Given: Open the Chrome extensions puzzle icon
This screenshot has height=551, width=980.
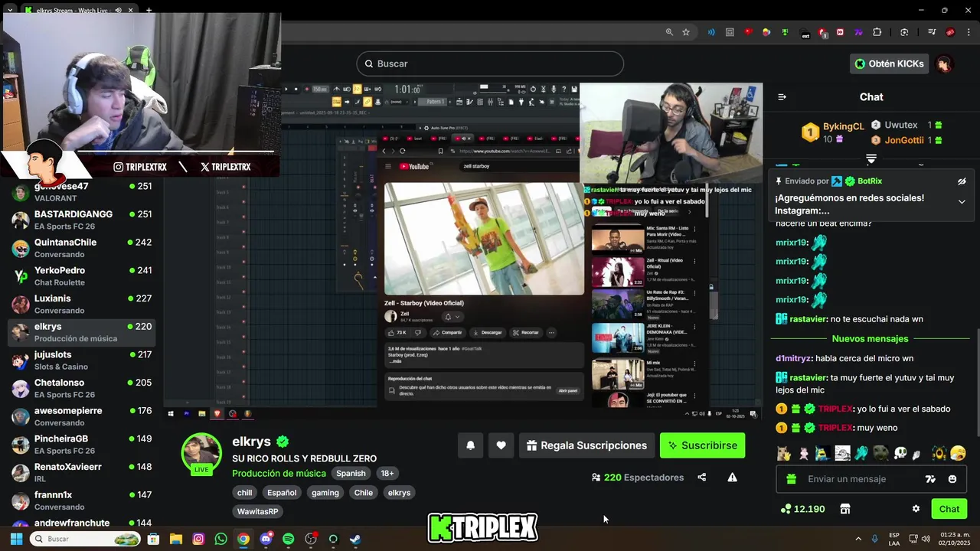Looking at the screenshot, I should (877, 32).
